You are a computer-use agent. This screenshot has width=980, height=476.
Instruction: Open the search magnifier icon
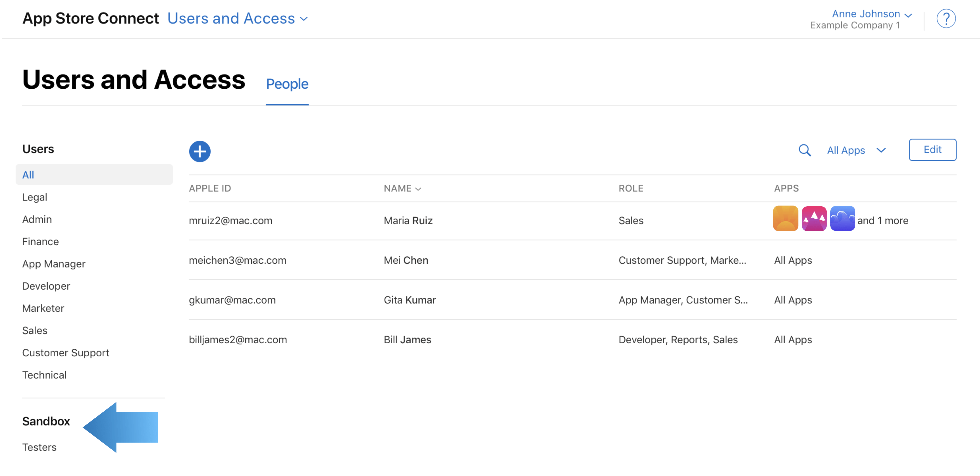pyautogui.click(x=804, y=150)
